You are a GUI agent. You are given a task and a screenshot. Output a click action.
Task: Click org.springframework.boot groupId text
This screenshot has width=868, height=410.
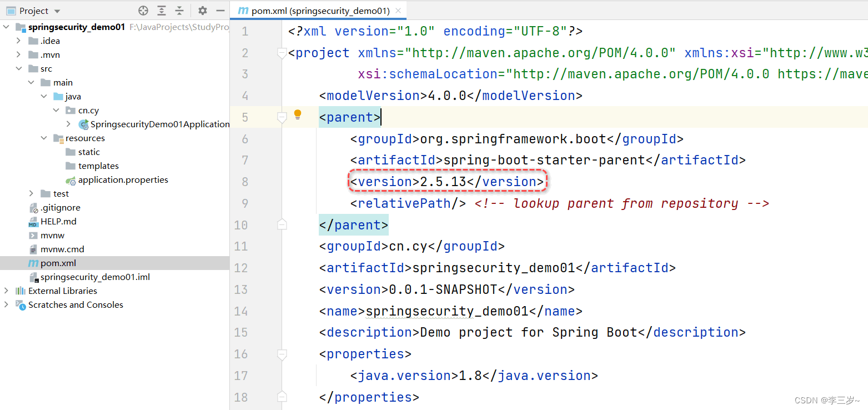coord(513,138)
